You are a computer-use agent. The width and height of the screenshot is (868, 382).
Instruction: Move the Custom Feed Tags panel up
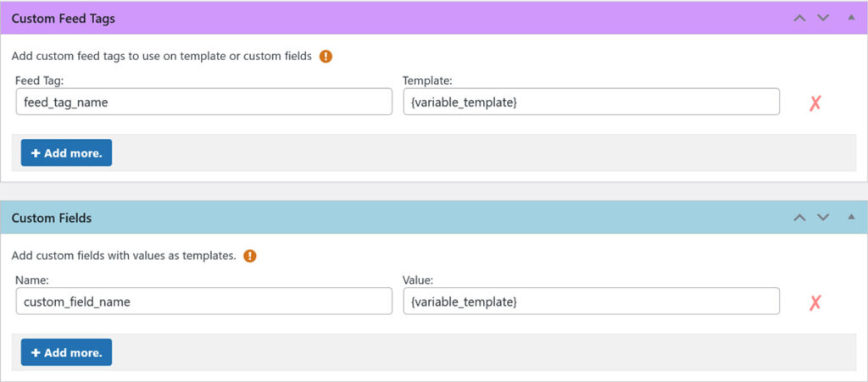coord(798,18)
